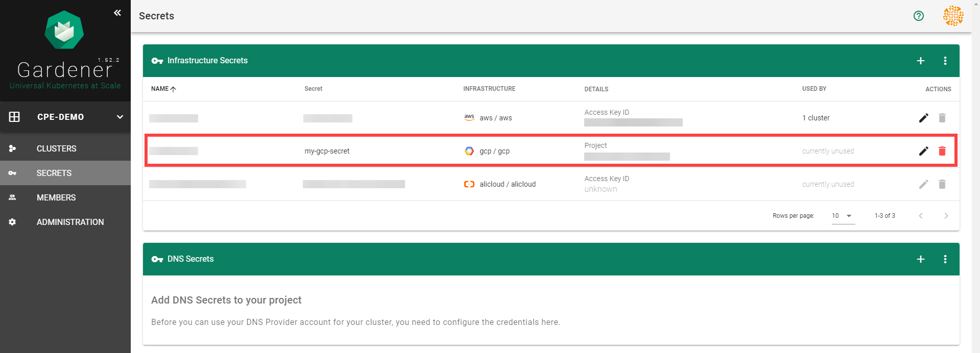980x353 pixels.
Task: Edit the my-gcp-secret entry
Action: 923,151
